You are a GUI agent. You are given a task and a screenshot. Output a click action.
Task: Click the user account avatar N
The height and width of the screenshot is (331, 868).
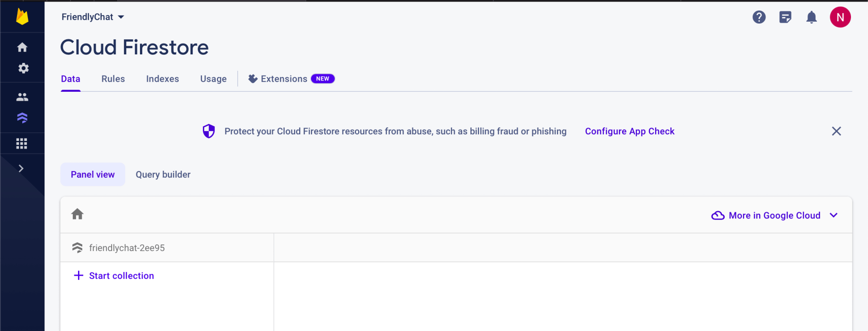pos(840,17)
